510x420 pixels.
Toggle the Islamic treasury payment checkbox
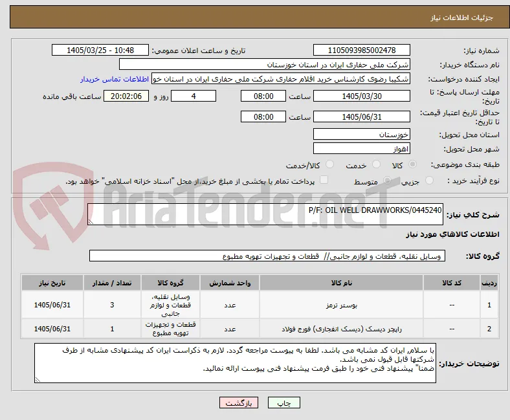click(324, 180)
